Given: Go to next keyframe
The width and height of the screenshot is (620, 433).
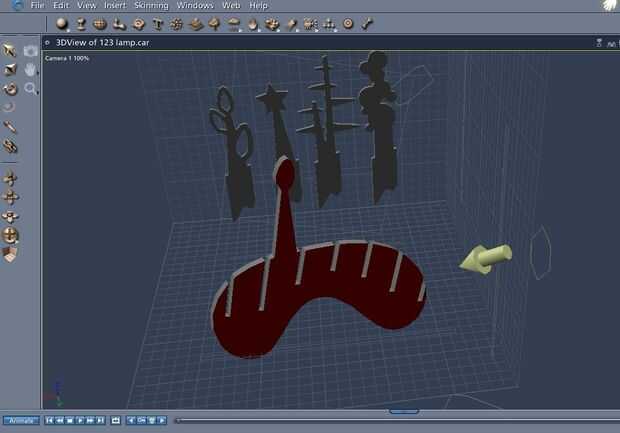Looking at the screenshot, I should pos(162,420).
